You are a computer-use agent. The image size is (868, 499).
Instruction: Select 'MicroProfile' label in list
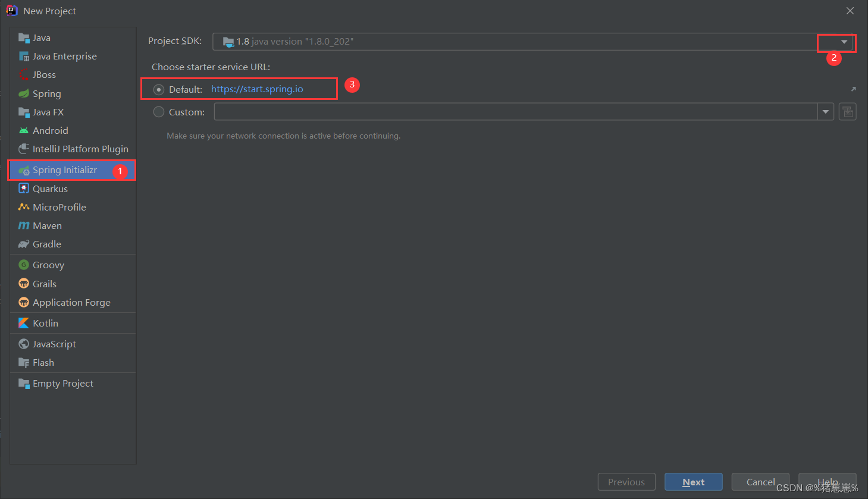[59, 208]
